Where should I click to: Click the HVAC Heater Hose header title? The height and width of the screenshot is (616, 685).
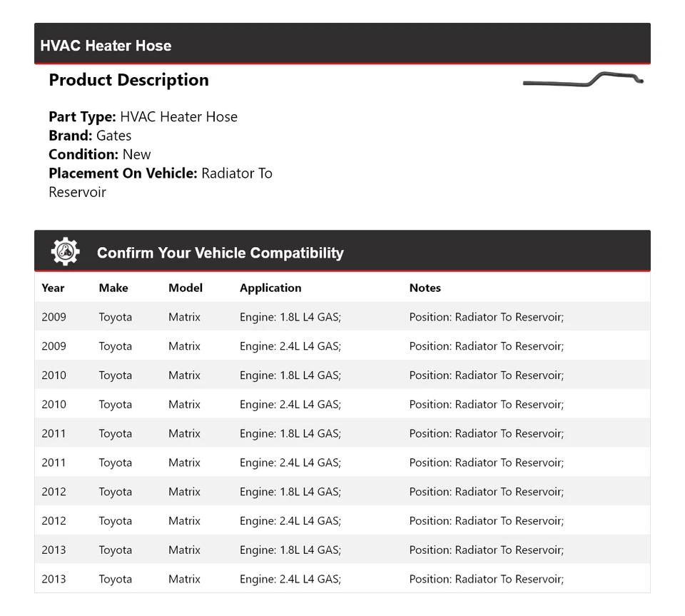click(x=106, y=46)
